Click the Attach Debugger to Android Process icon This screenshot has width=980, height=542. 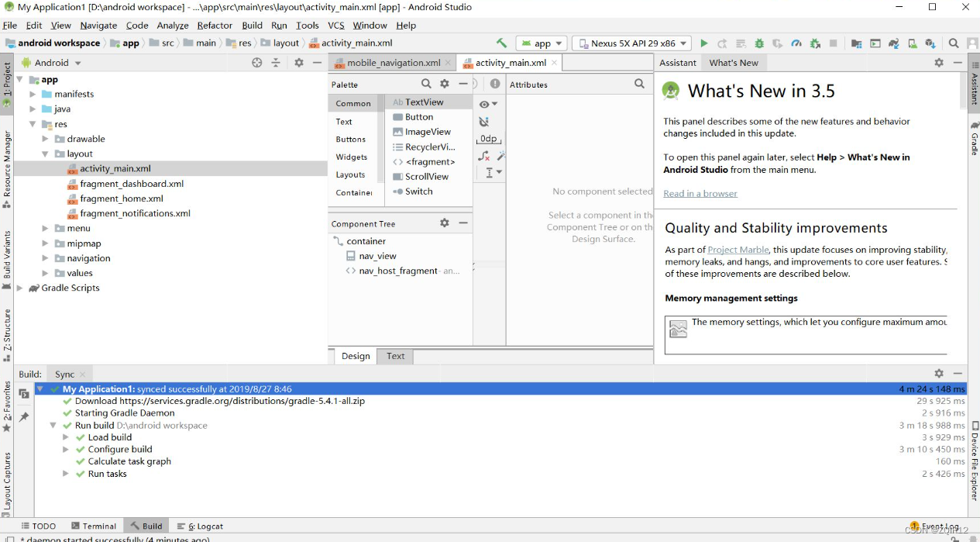[815, 43]
